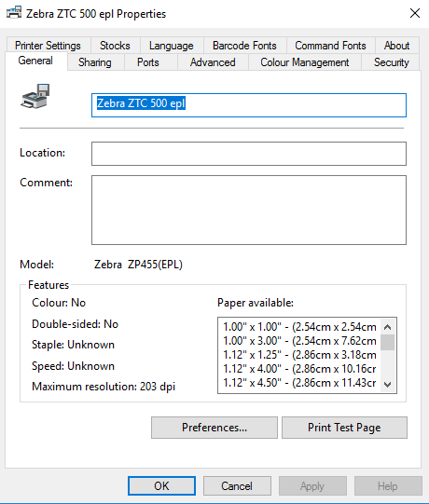This screenshot has height=504, width=429.
Task: Click into the Comment text box
Action: point(249,210)
